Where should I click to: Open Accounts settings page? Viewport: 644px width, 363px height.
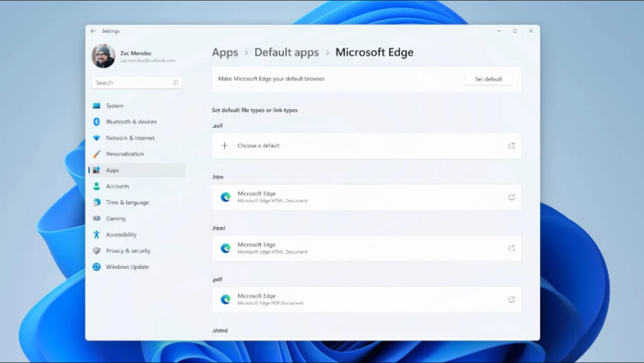pyautogui.click(x=117, y=187)
